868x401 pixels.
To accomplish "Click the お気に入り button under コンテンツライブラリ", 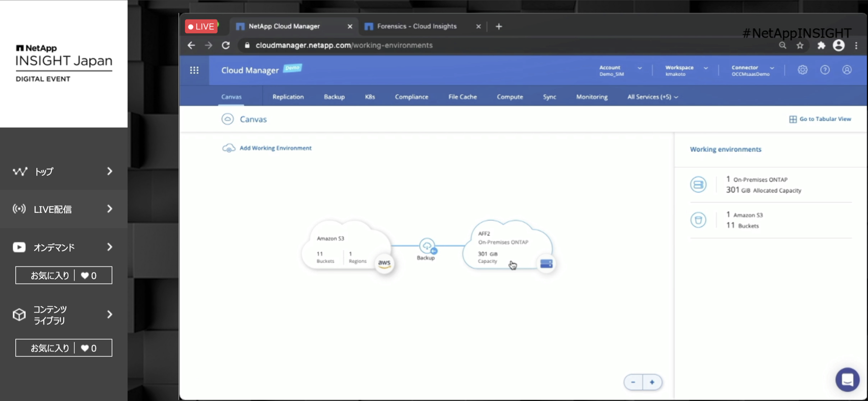I will pyautogui.click(x=64, y=348).
